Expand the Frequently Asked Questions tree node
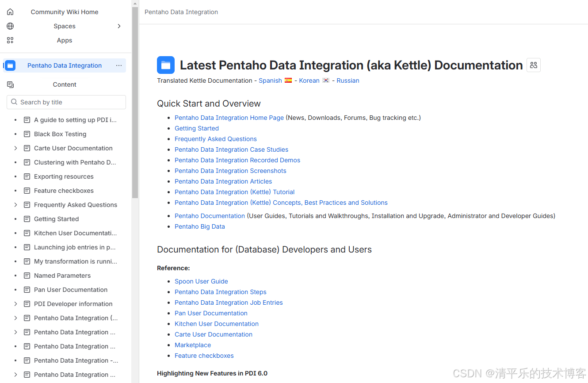The height and width of the screenshot is (383, 588). [x=15, y=205]
